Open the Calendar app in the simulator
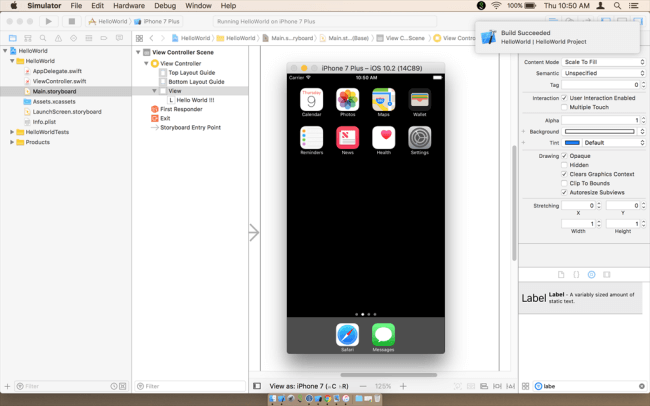Screen dimensions: 650x406 [311, 100]
